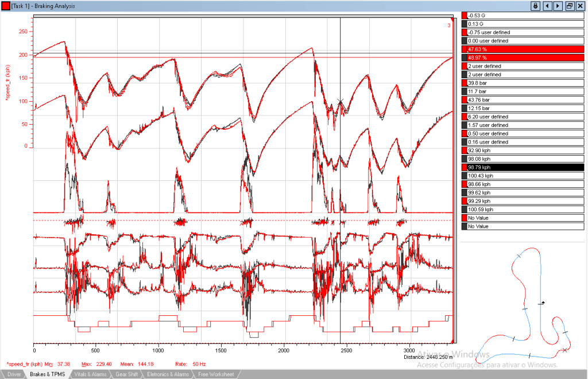Select the Gear Shift tab

click(x=126, y=374)
